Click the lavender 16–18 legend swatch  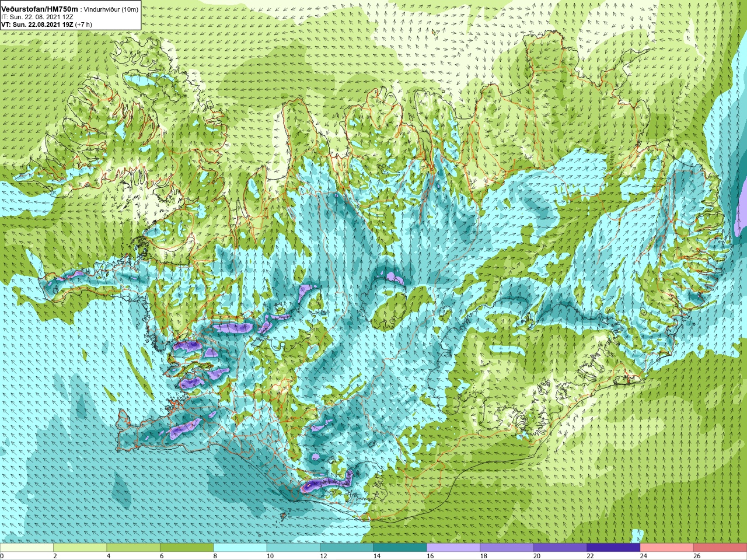pos(453,548)
